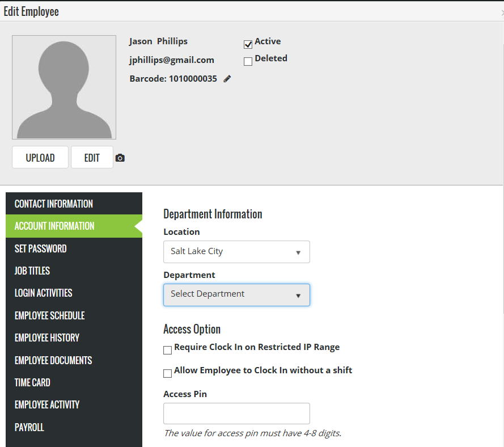This screenshot has height=447, width=504.
Task: Check the Deleted checkbox
Action: coord(248,62)
